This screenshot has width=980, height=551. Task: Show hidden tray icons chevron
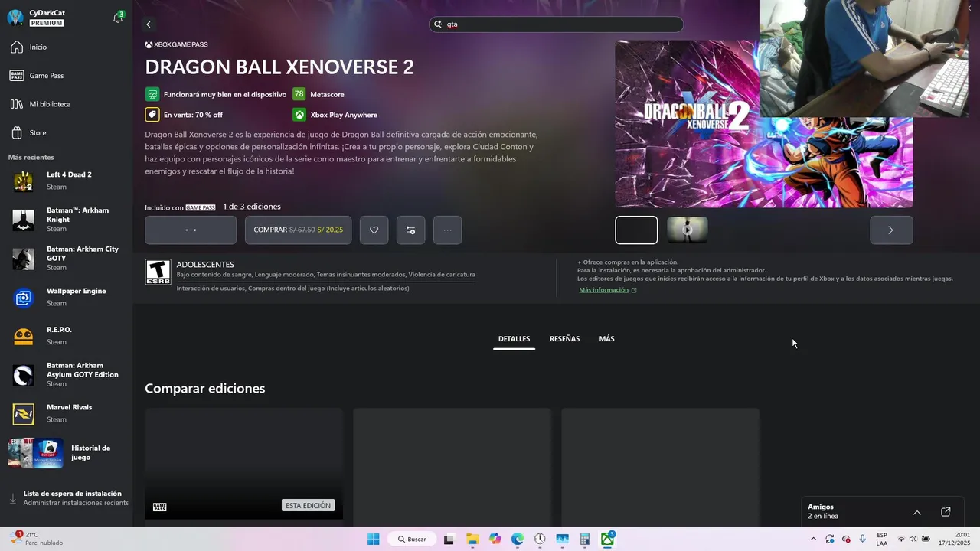[x=813, y=539]
